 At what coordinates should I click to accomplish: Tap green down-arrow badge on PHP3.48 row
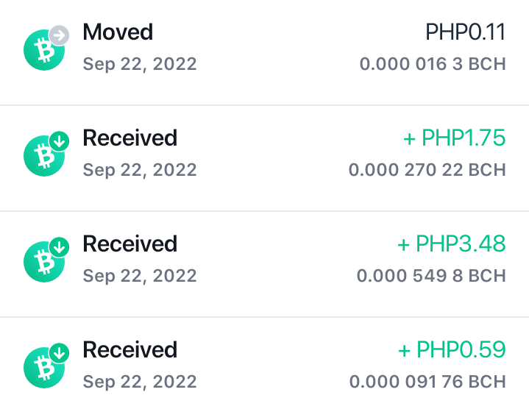[60, 247]
